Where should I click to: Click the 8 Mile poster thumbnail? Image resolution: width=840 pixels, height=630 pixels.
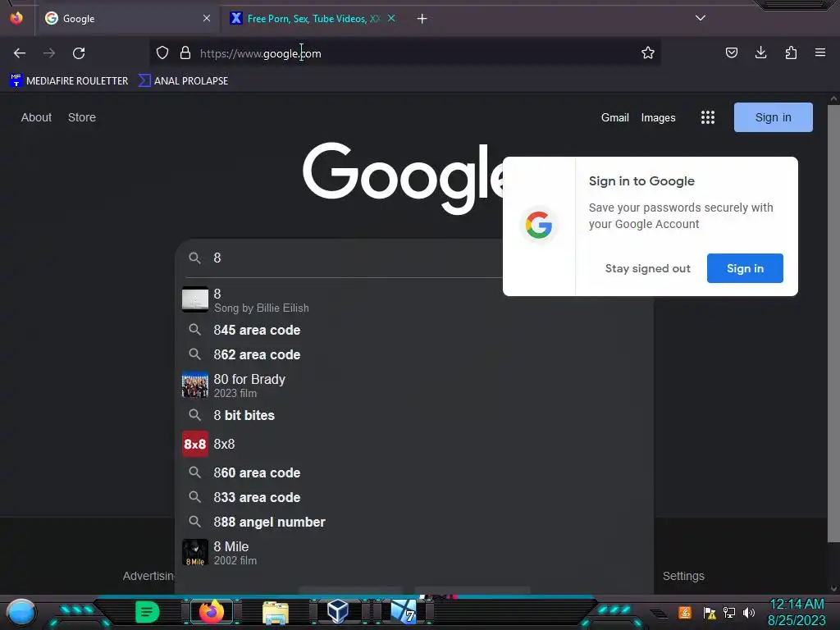tap(195, 552)
